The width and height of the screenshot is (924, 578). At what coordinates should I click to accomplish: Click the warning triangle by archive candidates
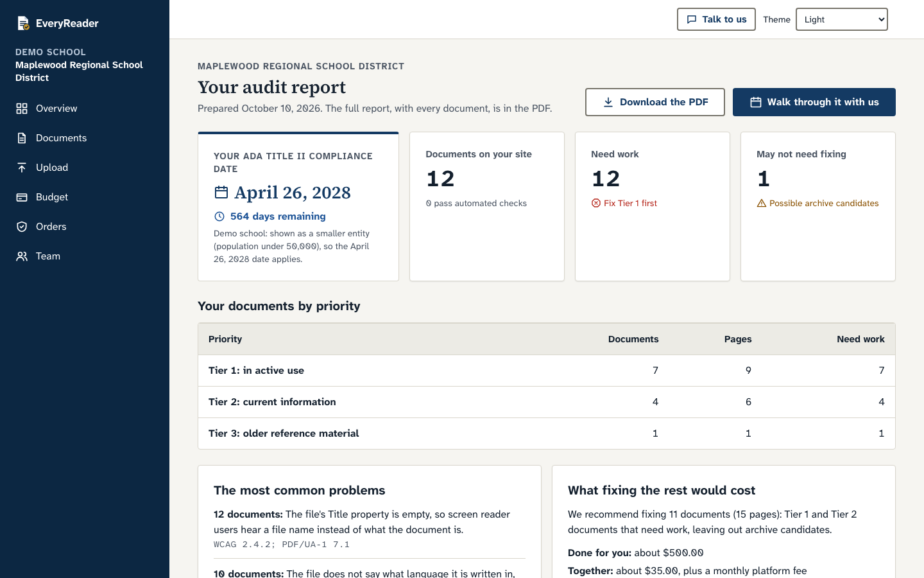pyautogui.click(x=762, y=203)
